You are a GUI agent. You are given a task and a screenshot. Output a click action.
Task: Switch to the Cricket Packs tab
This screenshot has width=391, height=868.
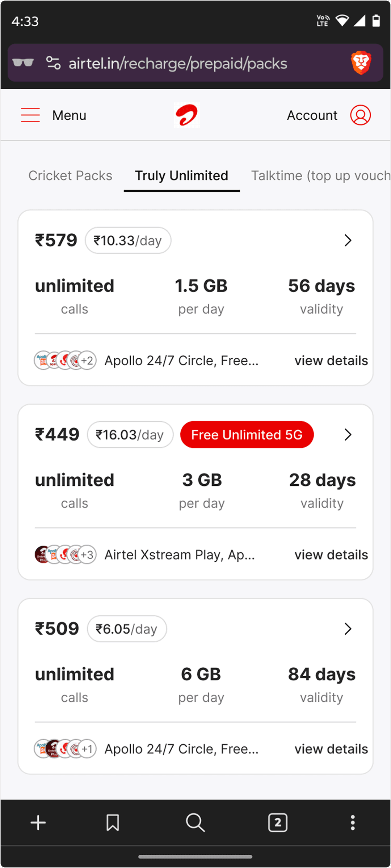pyautogui.click(x=70, y=176)
